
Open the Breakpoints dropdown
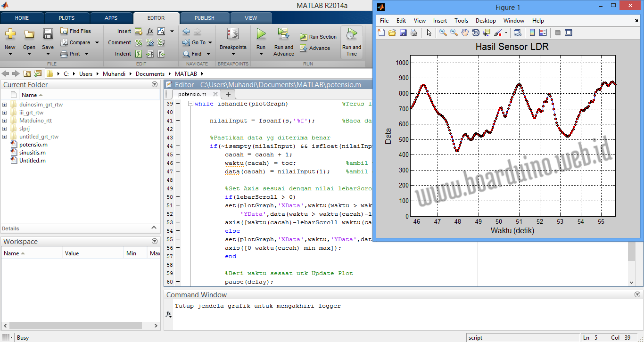233,54
